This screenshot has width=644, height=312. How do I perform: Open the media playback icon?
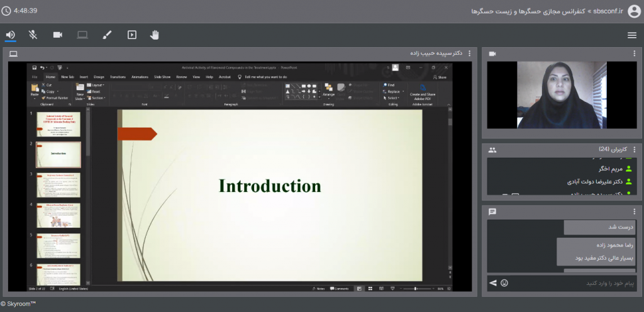(131, 35)
